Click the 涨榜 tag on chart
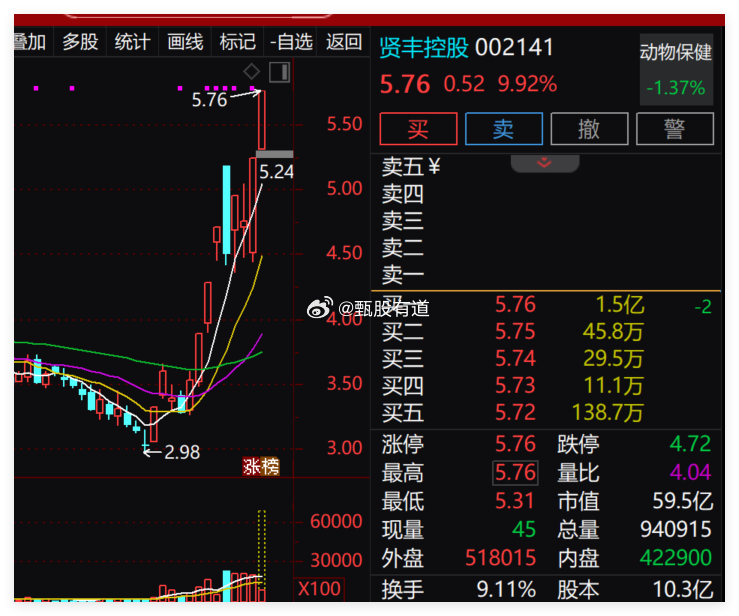 [261, 467]
